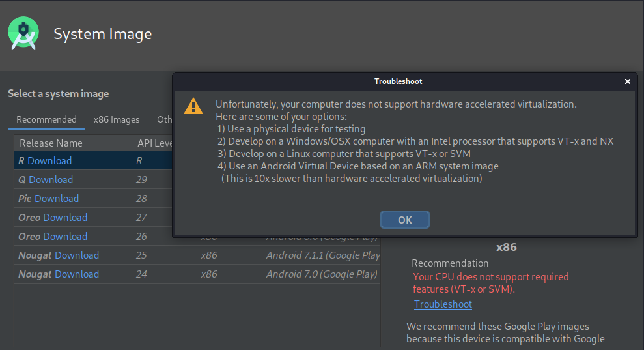Switch to the x86 Images tab
Viewport: 644px width, 350px height.
click(x=117, y=119)
